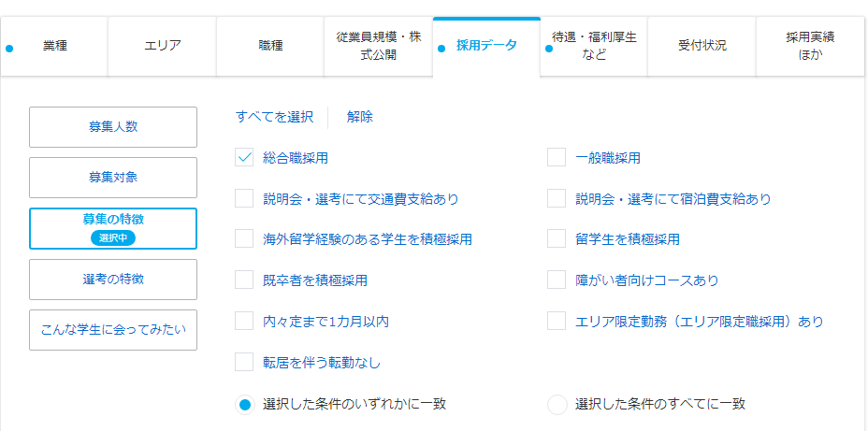Check 転居を伴う転勤なし option
Screen dimensions: 868x431
pos(245,362)
